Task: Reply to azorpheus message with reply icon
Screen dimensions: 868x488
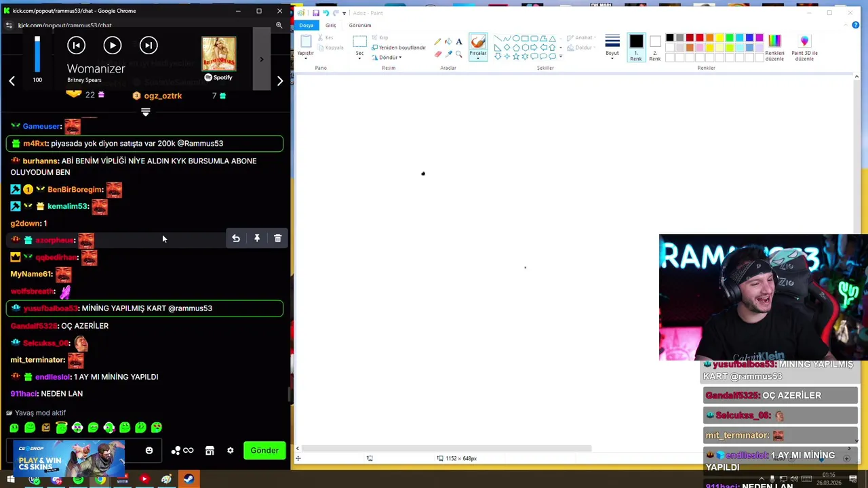Action: click(236, 239)
